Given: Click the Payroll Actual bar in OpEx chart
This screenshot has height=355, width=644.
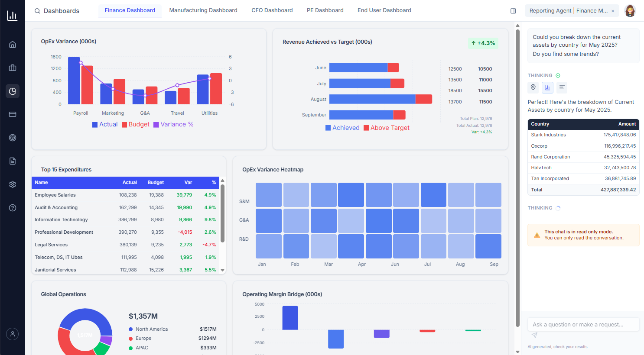Looking at the screenshot, I should click(74, 81).
